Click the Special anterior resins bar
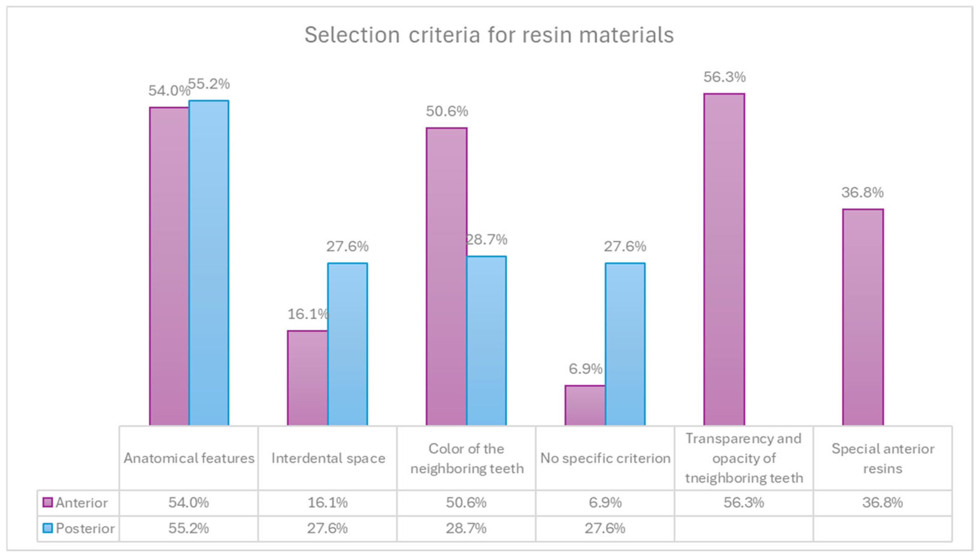The width and height of the screenshot is (980, 558). click(x=863, y=317)
